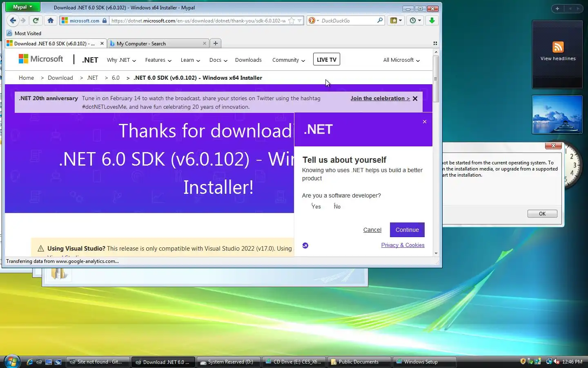The height and width of the screenshot is (368, 588).
Task: Open the Join the celebration link
Action: click(380, 98)
